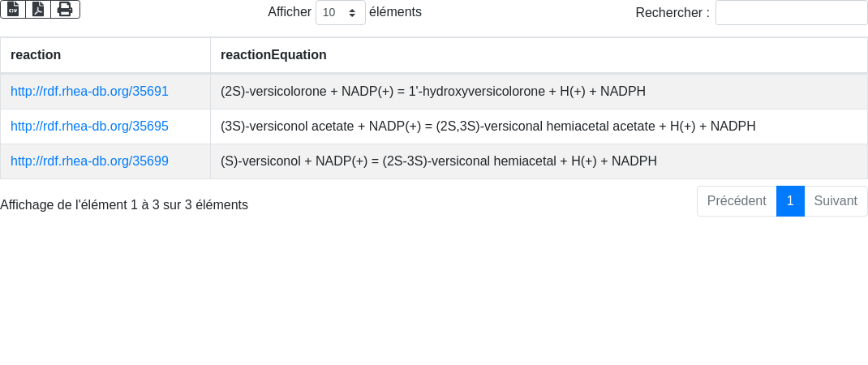This screenshot has height=365, width=868.
Task: Export the table as PDF
Action: coord(38,9)
